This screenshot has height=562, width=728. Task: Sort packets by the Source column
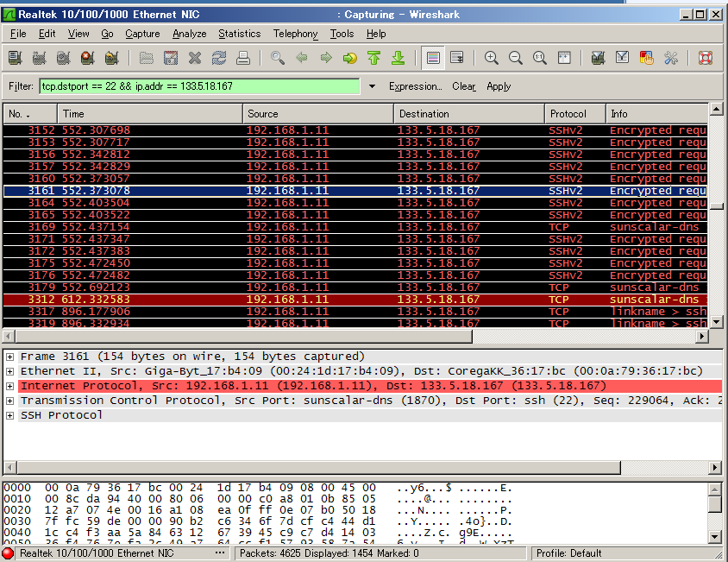(318, 114)
